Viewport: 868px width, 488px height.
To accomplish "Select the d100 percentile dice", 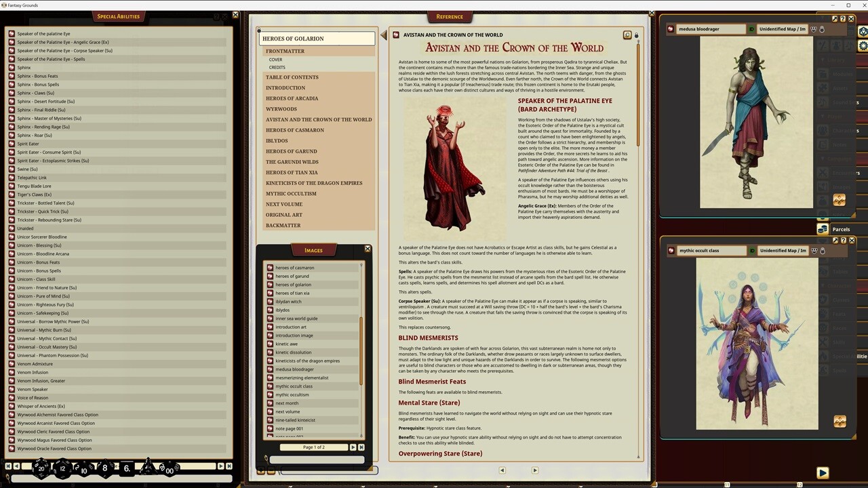I will click(169, 469).
